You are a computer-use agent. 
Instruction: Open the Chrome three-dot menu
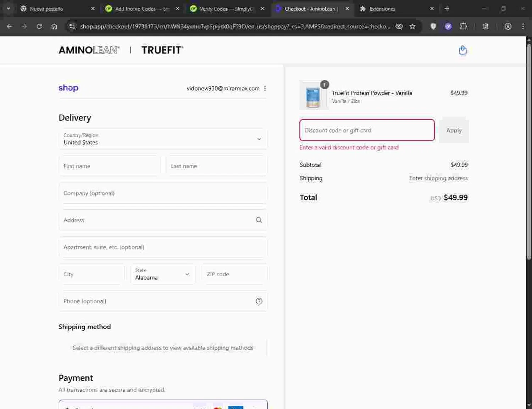click(x=523, y=26)
